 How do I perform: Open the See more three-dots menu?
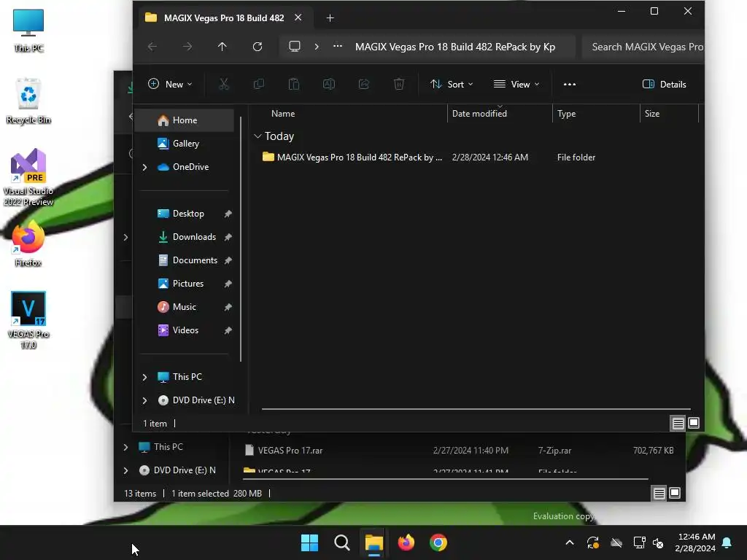click(569, 85)
